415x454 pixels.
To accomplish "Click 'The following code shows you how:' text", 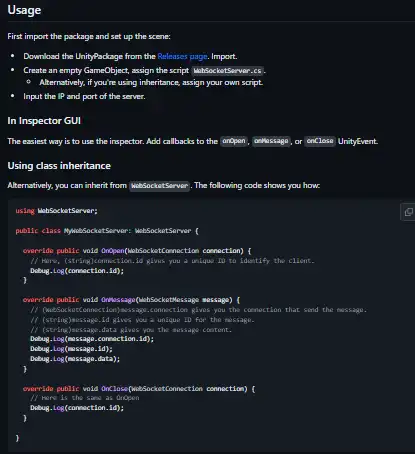I will [x=257, y=185].
